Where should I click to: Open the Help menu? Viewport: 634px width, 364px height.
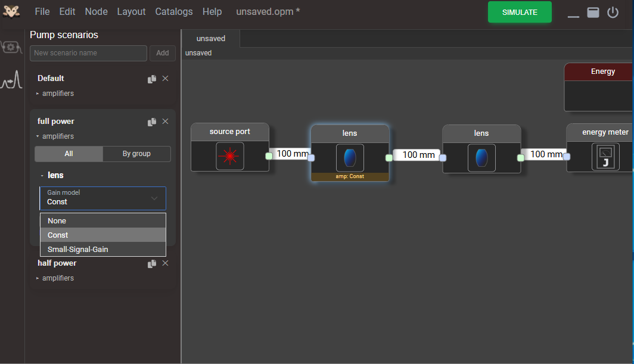(x=212, y=12)
